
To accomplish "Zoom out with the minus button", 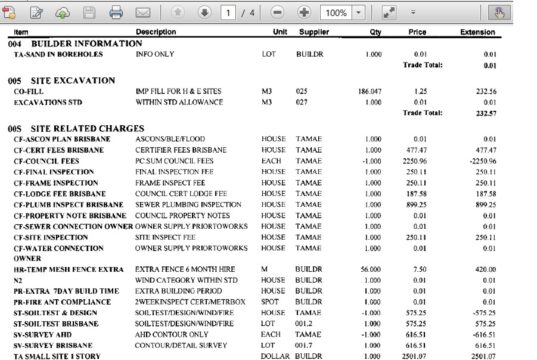I will point(277,13).
